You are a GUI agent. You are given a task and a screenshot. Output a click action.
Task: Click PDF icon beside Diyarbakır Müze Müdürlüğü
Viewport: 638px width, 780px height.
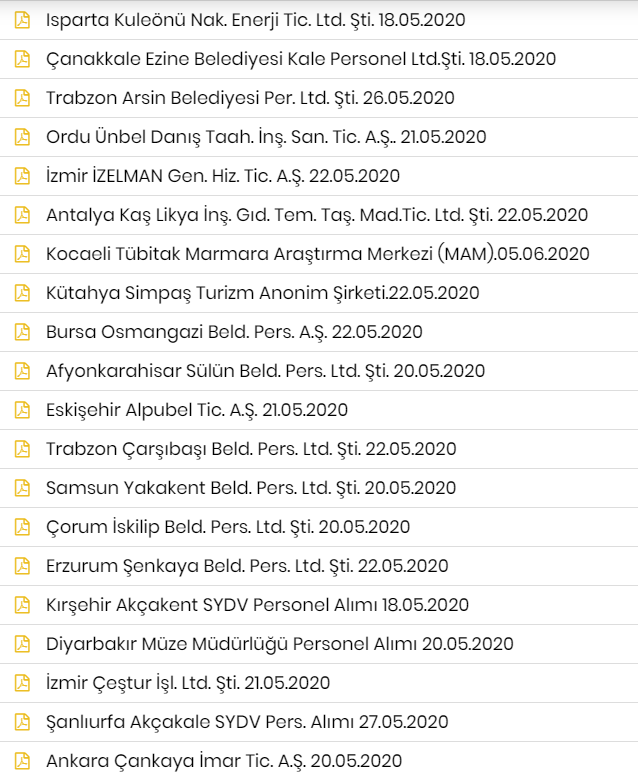[22, 644]
